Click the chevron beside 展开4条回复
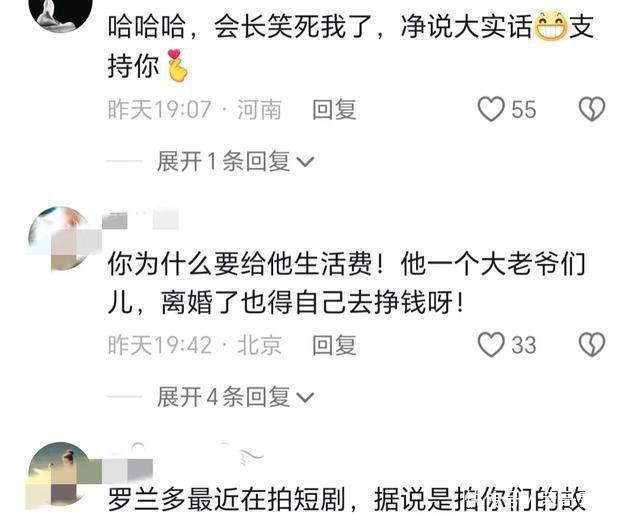 click(x=305, y=398)
